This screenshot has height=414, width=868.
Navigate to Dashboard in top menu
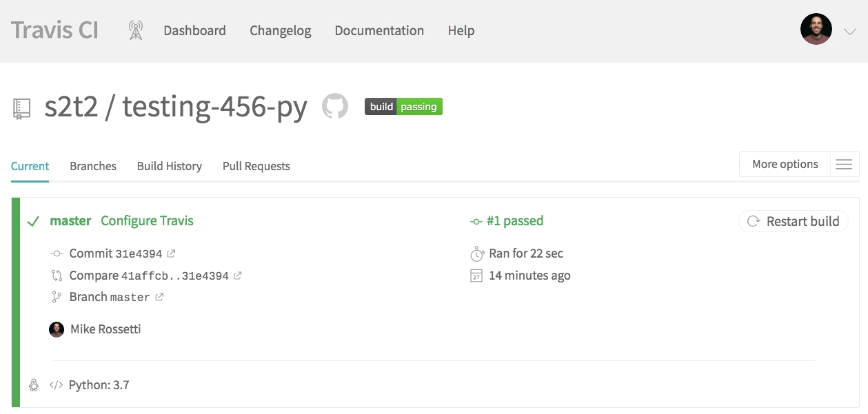194,31
